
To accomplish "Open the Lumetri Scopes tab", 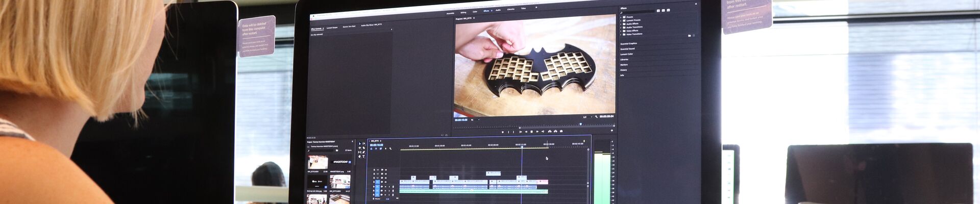I will [x=332, y=28].
